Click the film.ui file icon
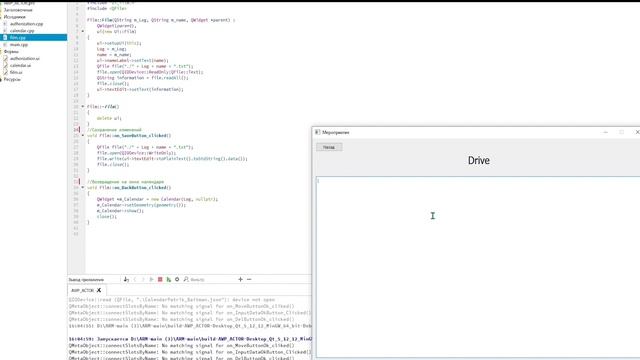640x360 pixels. pos(5,72)
